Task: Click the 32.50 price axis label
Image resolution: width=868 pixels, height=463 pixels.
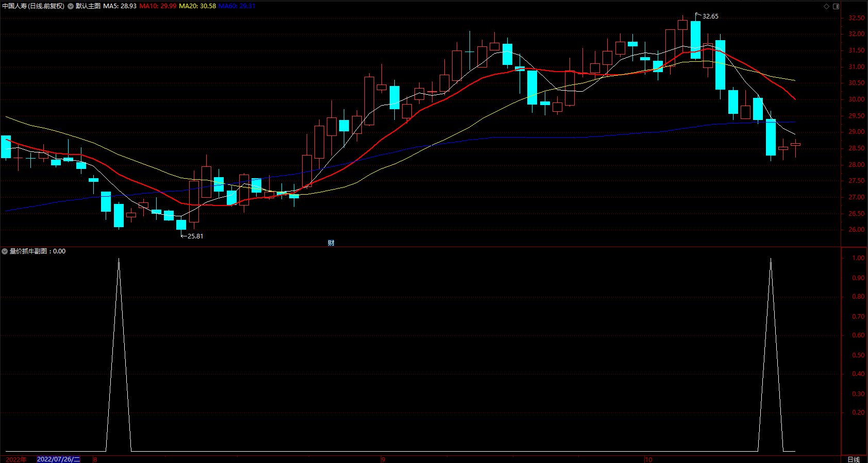Action: tap(857, 18)
